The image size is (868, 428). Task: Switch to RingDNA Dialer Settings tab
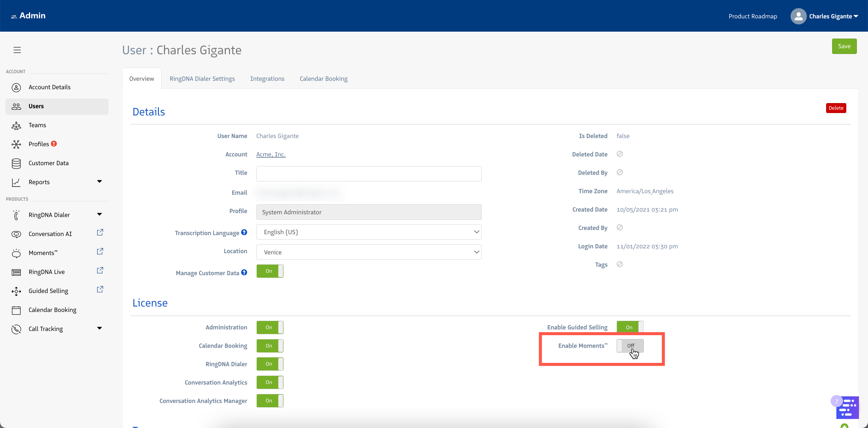tap(202, 79)
